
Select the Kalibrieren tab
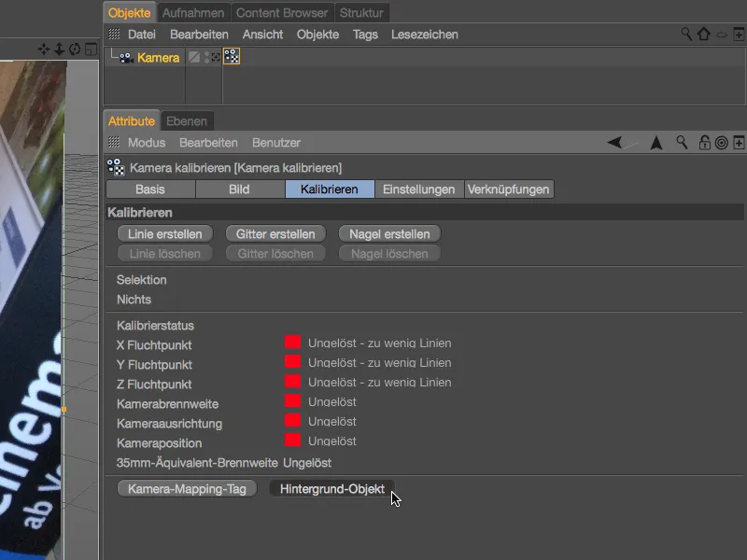pyautogui.click(x=330, y=189)
